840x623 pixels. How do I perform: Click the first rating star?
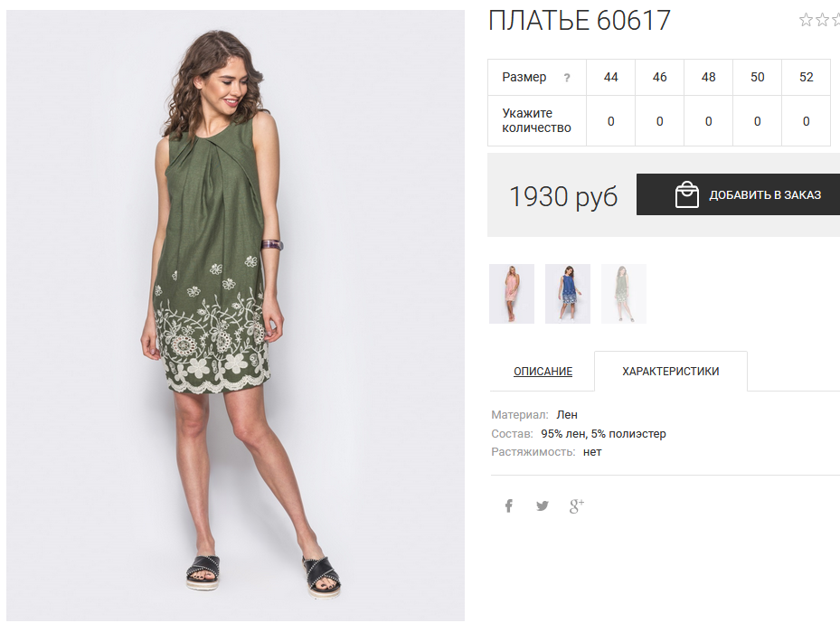point(806,21)
